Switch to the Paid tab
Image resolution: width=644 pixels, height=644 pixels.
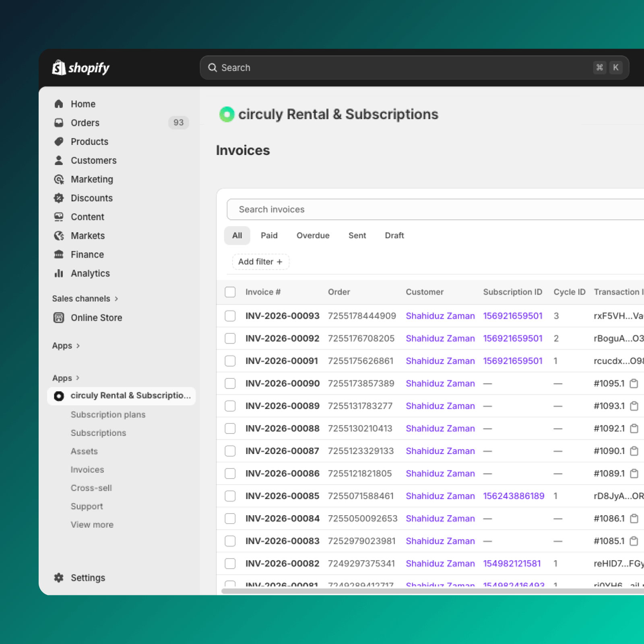pos(269,235)
